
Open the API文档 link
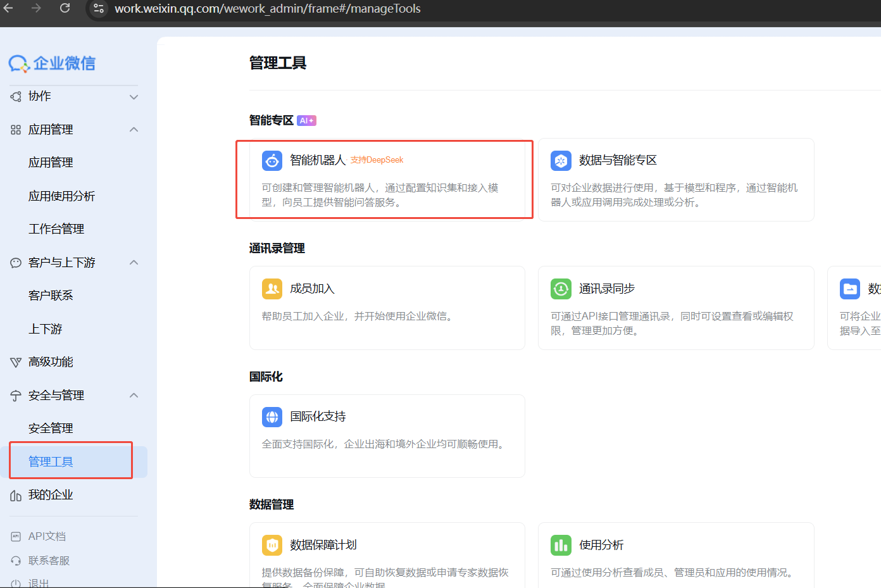pos(47,536)
